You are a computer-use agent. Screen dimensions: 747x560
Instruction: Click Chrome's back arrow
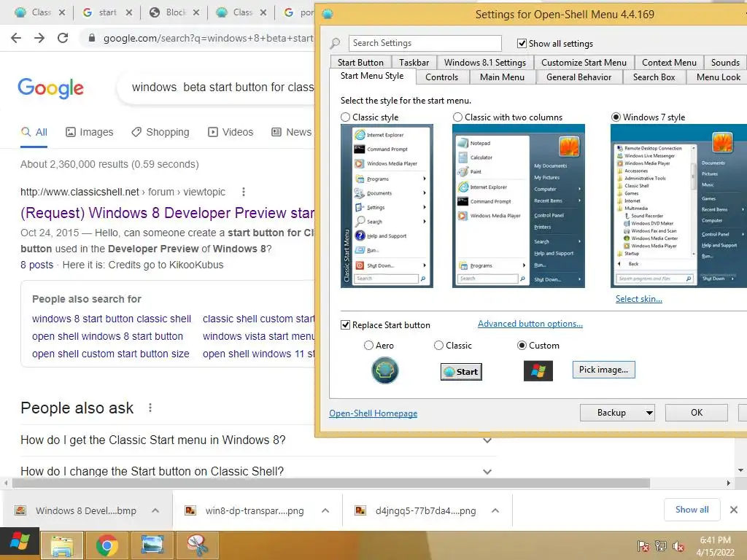(16, 38)
